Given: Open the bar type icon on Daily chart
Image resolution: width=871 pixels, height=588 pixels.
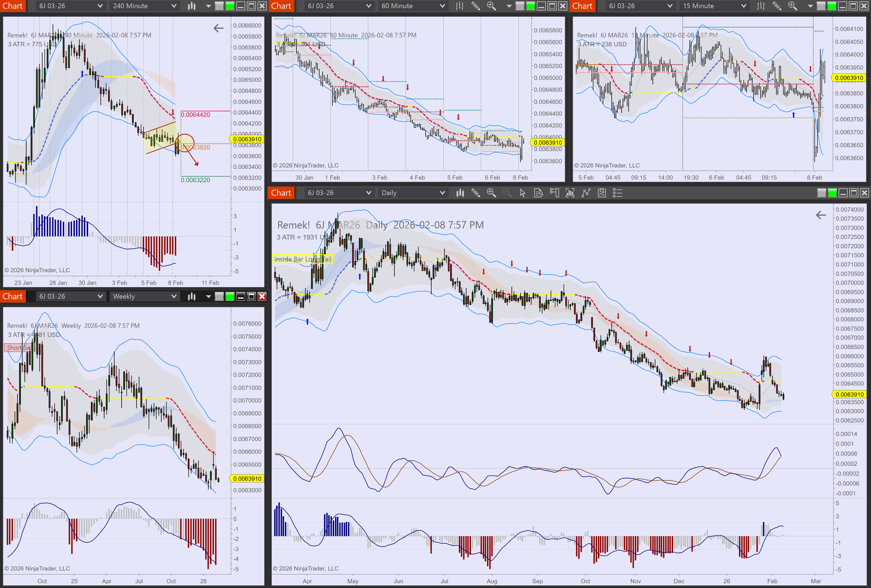Looking at the screenshot, I should [x=460, y=193].
